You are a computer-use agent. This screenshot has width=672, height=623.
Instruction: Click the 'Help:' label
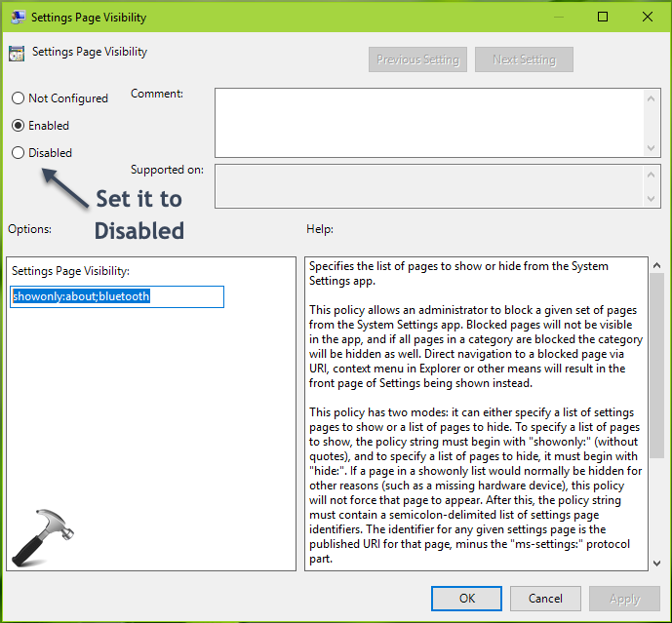[320, 229]
